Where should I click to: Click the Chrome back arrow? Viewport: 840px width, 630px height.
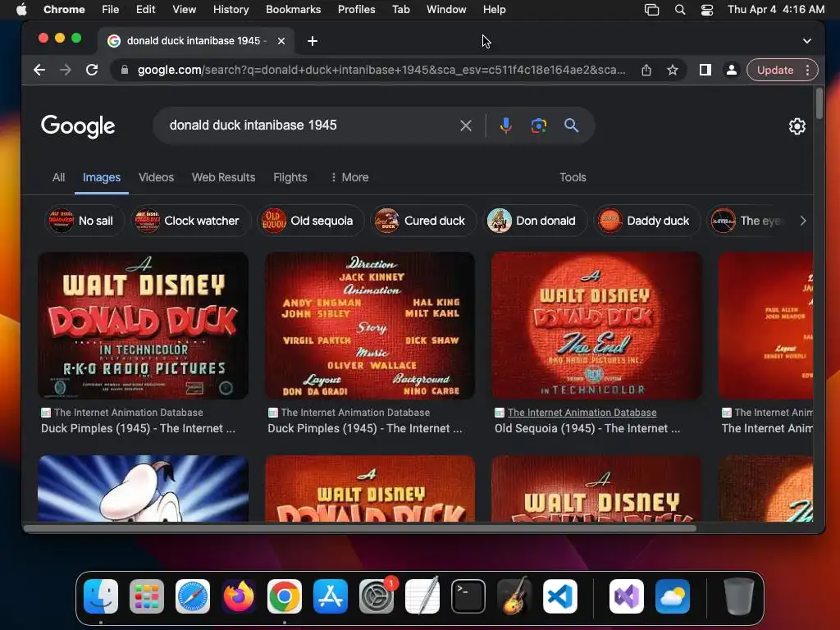pos(39,70)
